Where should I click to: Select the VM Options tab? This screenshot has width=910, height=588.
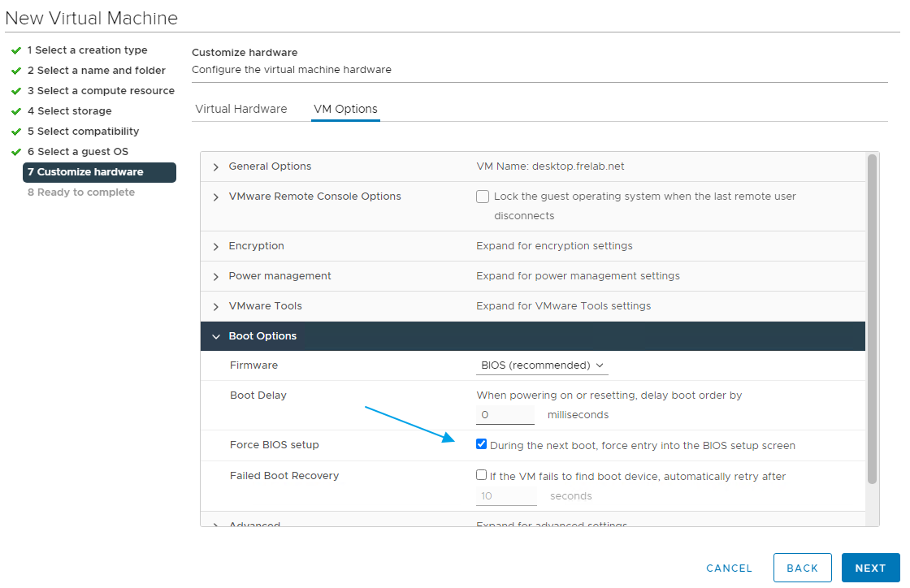coord(345,109)
